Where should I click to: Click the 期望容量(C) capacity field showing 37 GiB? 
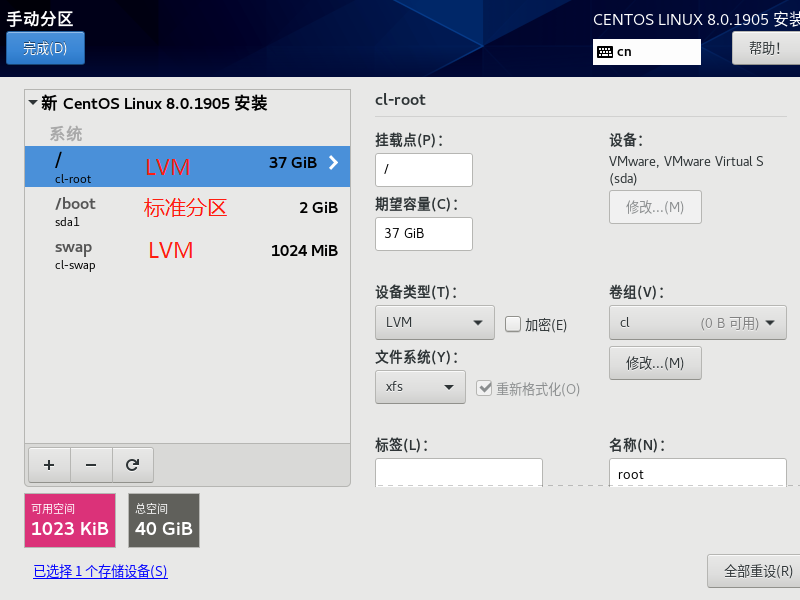pyautogui.click(x=424, y=234)
